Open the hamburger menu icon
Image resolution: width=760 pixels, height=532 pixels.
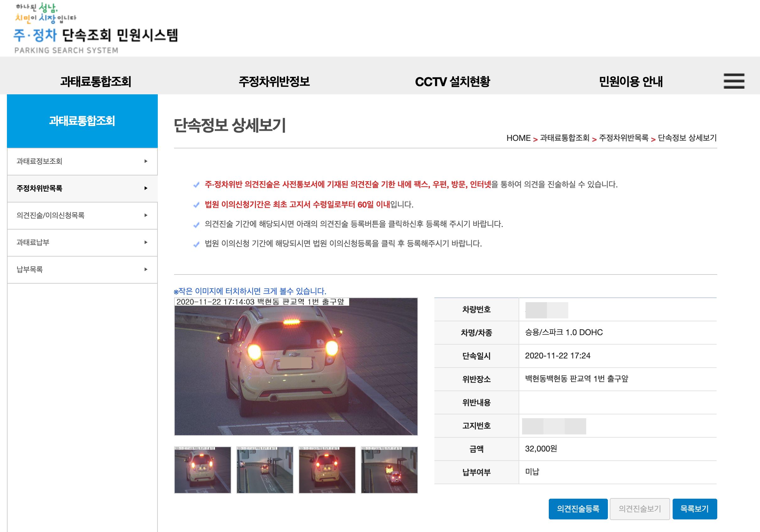pyautogui.click(x=734, y=81)
